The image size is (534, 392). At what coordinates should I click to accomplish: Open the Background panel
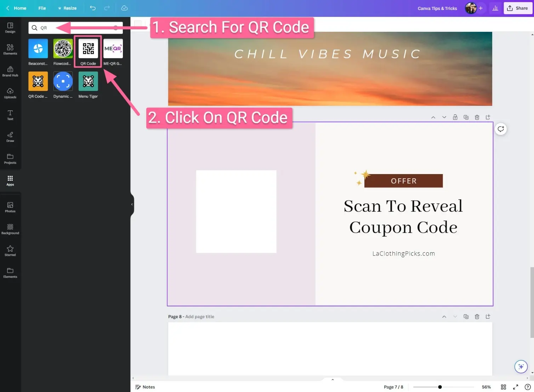click(x=10, y=229)
